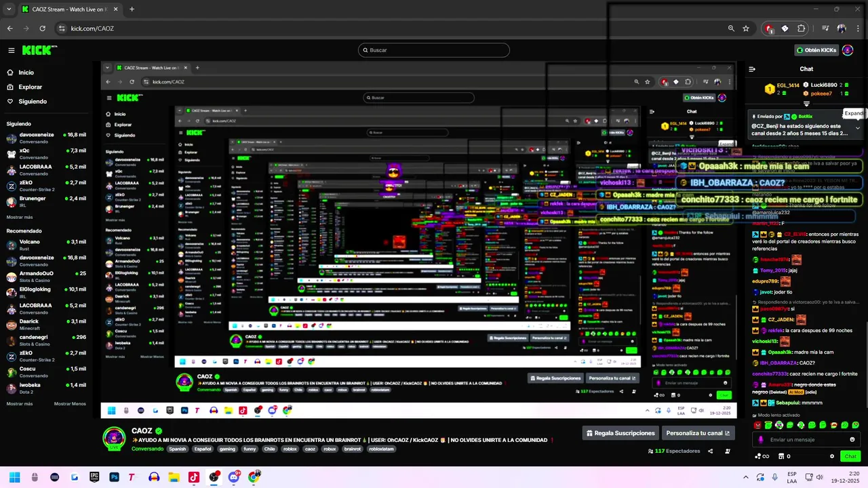The image size is (868, 488).
Task: Click ElGlogloking avatar in the recommended list
Action: [x=12, y=292]
